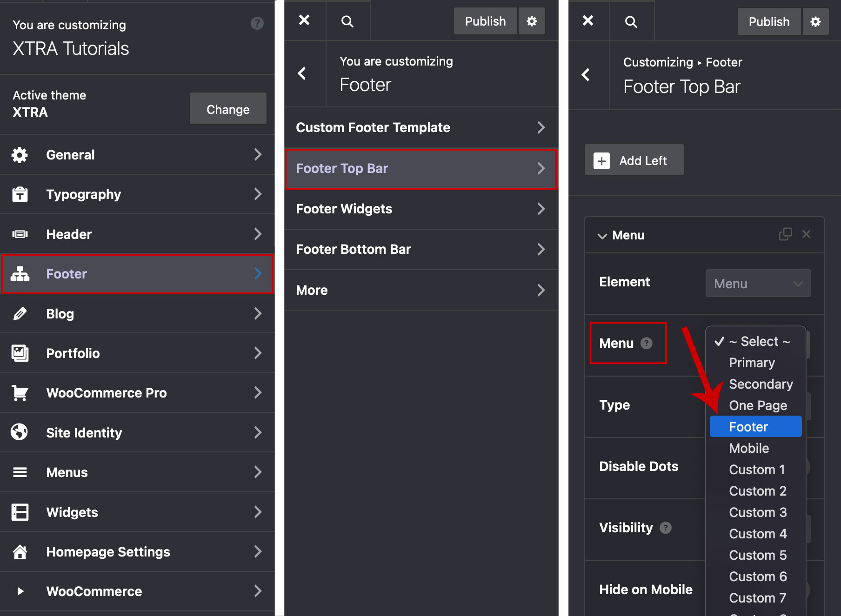
Task: Open publish settings gear in Footer Top Bar panel
Action: [x=815, y=22]
